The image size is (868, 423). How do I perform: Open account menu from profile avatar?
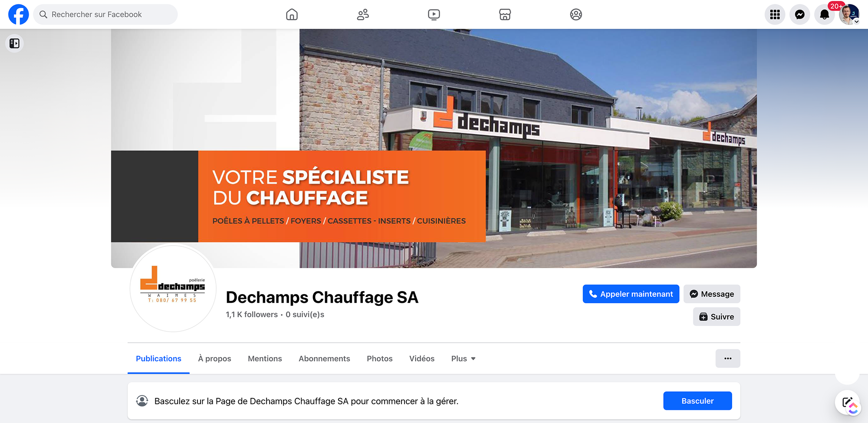(x=849, y=14)
